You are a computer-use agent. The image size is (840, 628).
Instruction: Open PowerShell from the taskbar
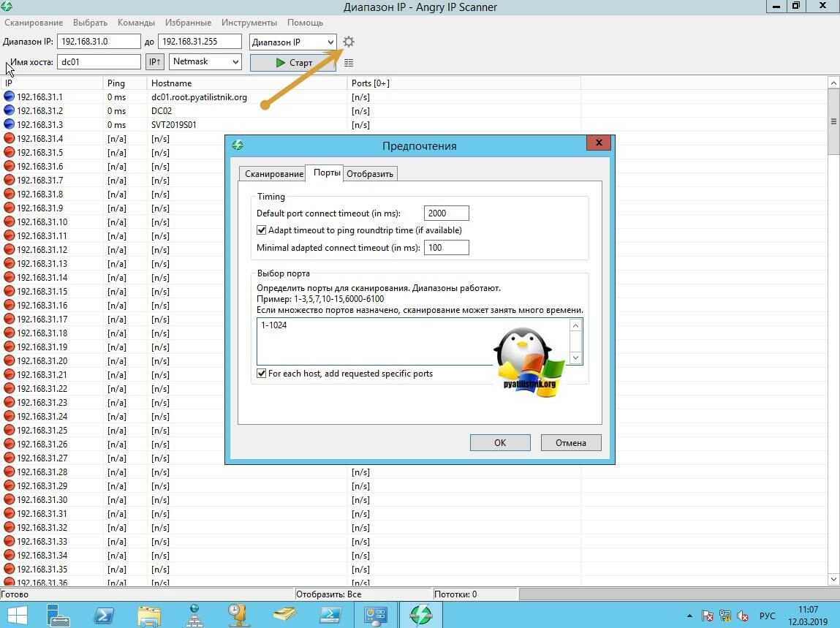click(105, 614)
